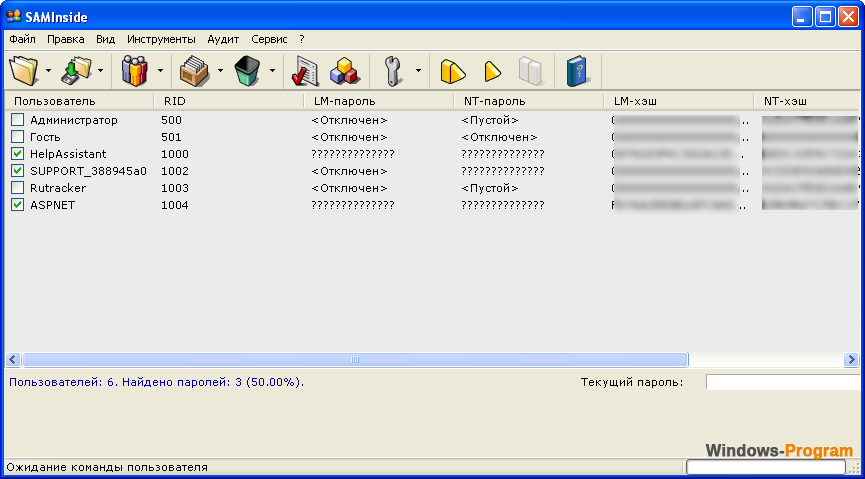Start attack with large yellow play icon
The width and height of the screenshot is (865, 479).
[453, 71]
